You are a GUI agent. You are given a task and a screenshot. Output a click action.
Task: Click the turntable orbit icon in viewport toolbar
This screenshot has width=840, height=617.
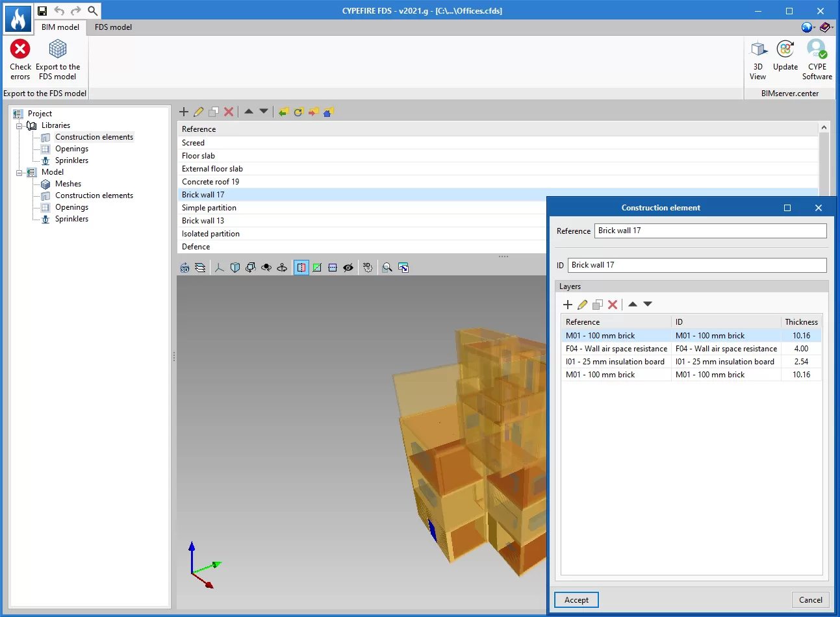(282, 268)
